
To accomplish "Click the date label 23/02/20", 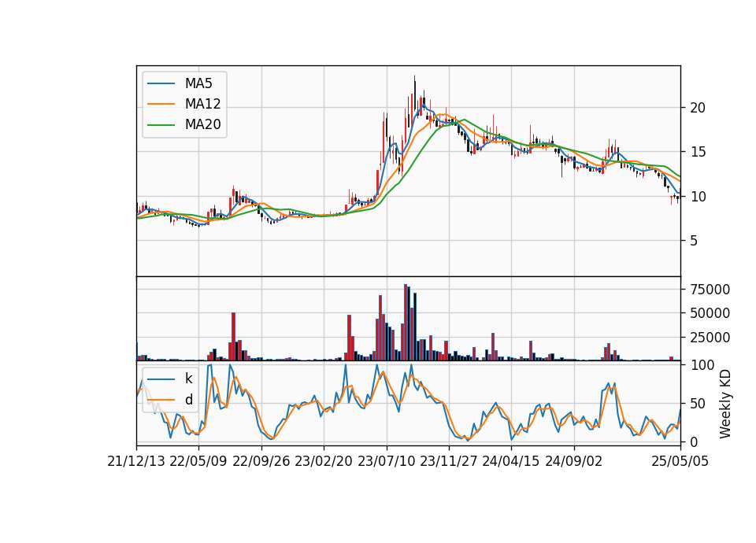I will [x=324, y=462].
